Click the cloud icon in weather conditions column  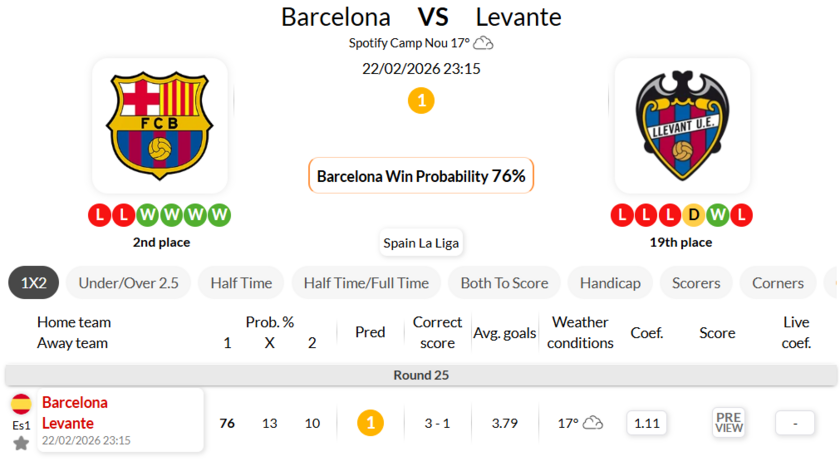coord(593,423)
